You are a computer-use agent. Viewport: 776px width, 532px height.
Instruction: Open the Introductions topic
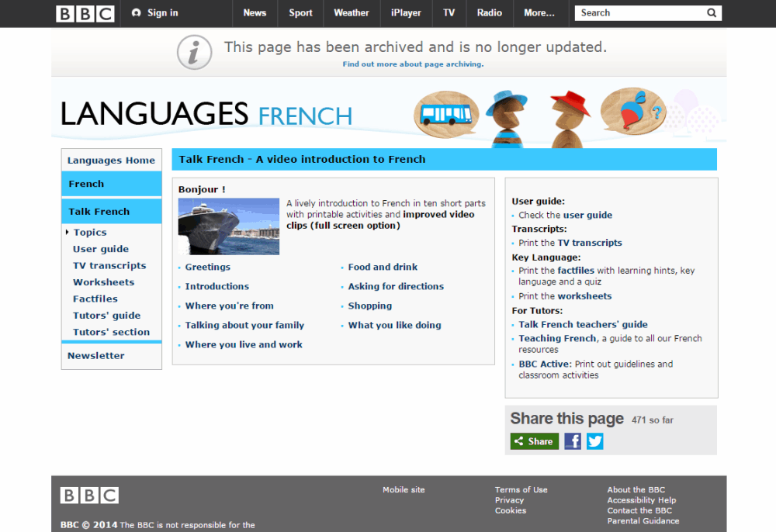[217, 286]
